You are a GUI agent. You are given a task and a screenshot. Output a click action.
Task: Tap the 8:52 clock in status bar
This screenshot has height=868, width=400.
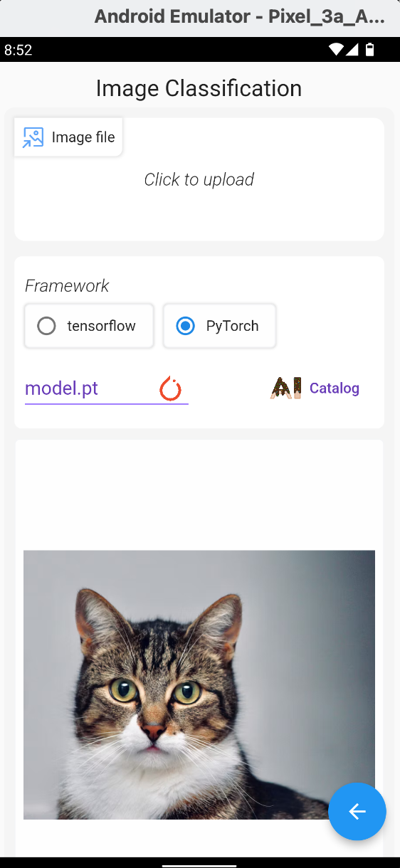[x=18, y=50]
